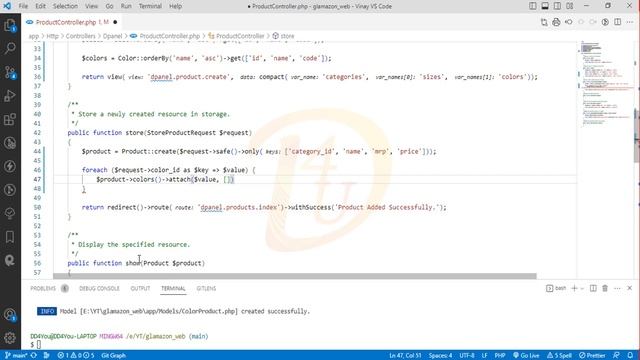Viewport: 640px width, 360px height.
Task: Close the bottom panel
Action: 629,288
